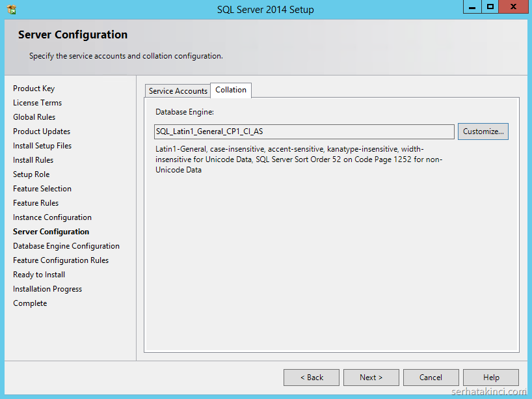Click License Terms in the step list
Viewport: 532px width, 399px height.
[x=37, y=103]
